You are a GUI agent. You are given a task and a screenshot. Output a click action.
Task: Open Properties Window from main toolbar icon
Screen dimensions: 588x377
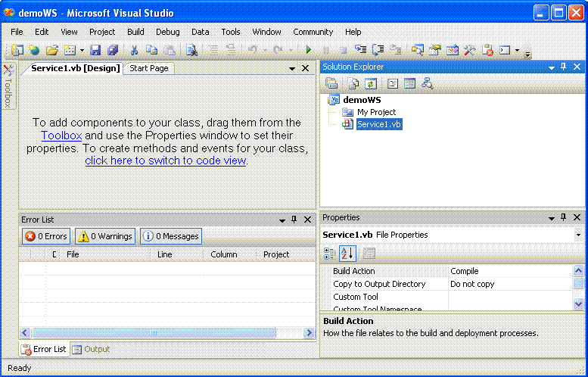click(435, 50)
